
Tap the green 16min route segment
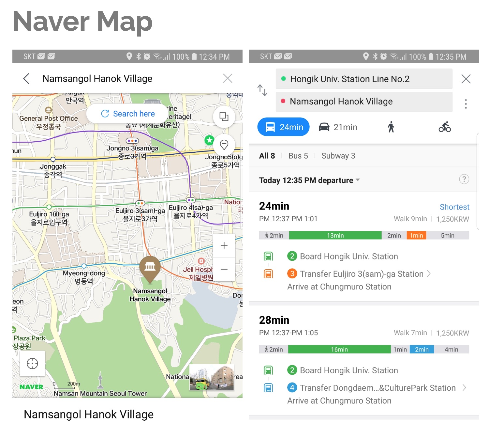tap(339, 349)
